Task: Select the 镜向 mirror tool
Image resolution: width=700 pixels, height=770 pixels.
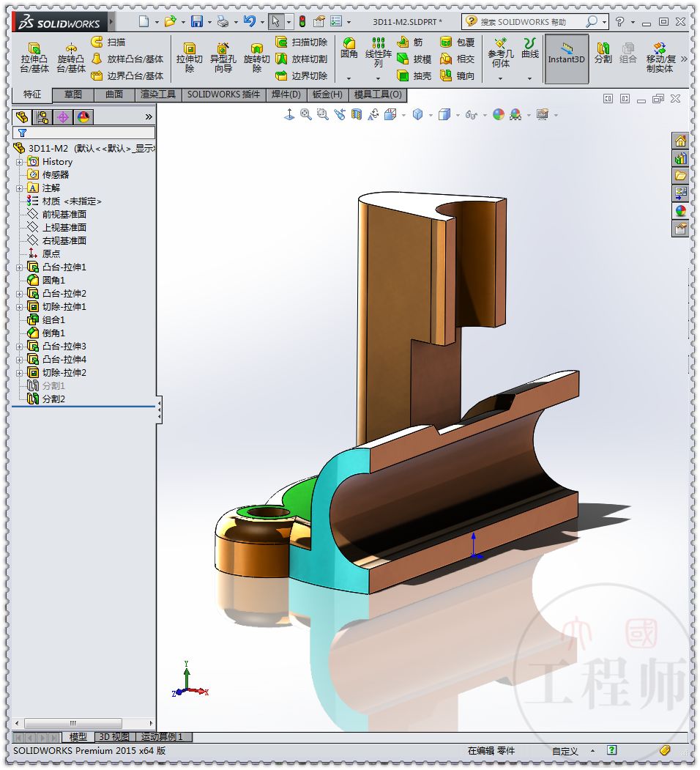Action: (458, 75)
